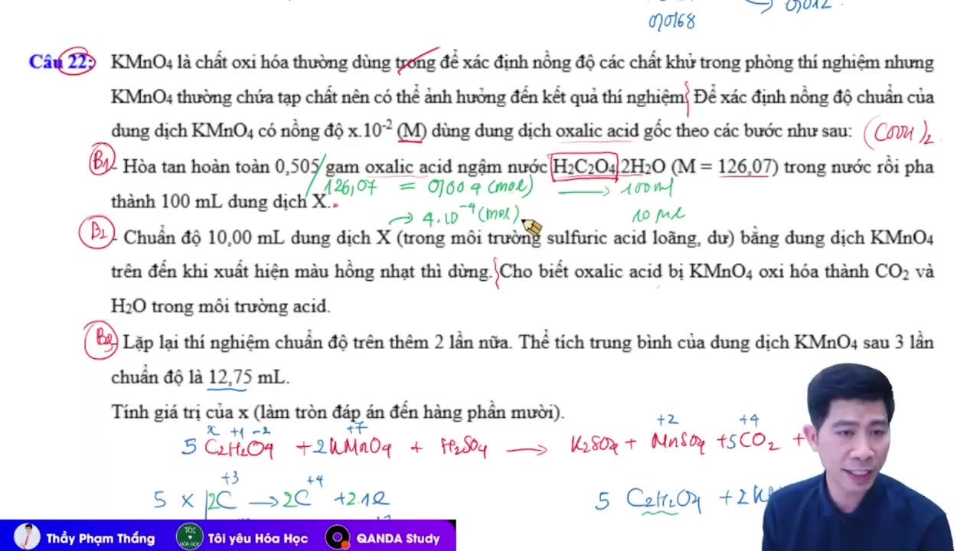Select the 'Tôi yêu Hóa Học' banner label
The image size is (980, 551).
[x=258, y=539]
